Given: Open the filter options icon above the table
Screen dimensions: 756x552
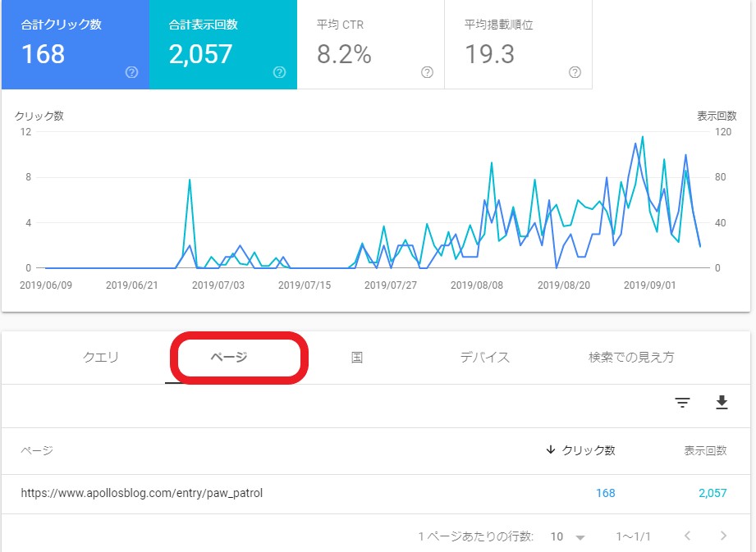Looking at the screenshot, I should pyautogui.click(x=681, y=403).
